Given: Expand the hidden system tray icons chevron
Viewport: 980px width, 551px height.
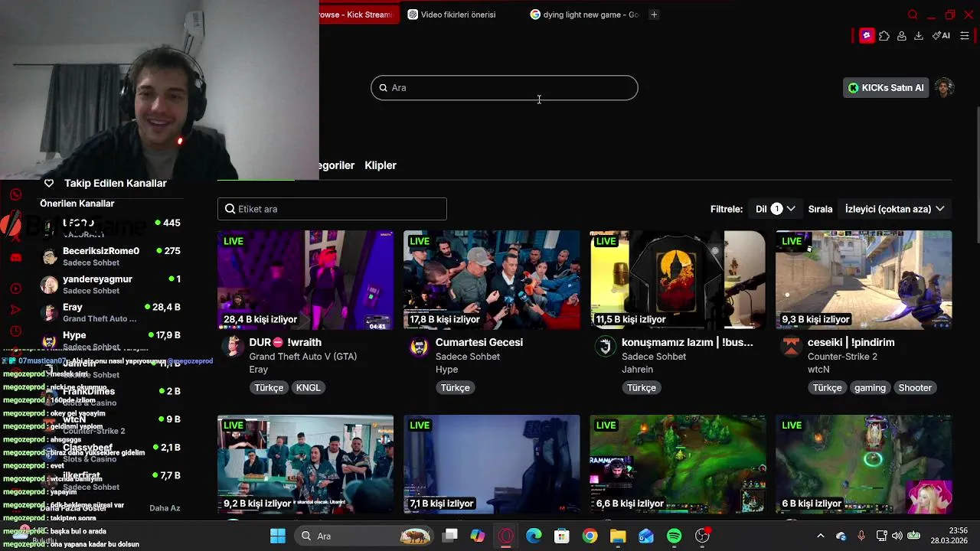Looking at the screenshot, I should (x=821, y=536).
